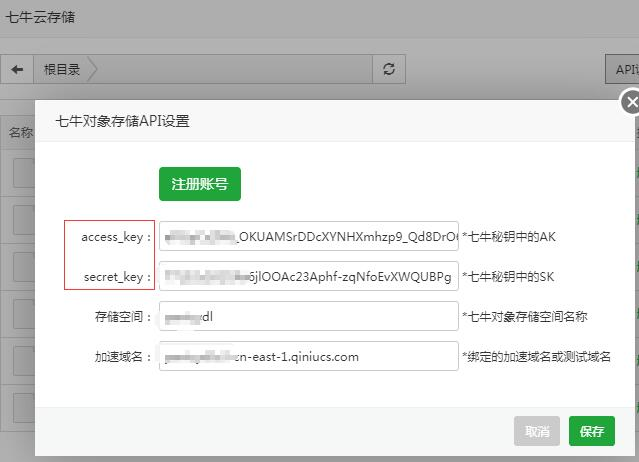Tick the second file row checkbox

23,219
